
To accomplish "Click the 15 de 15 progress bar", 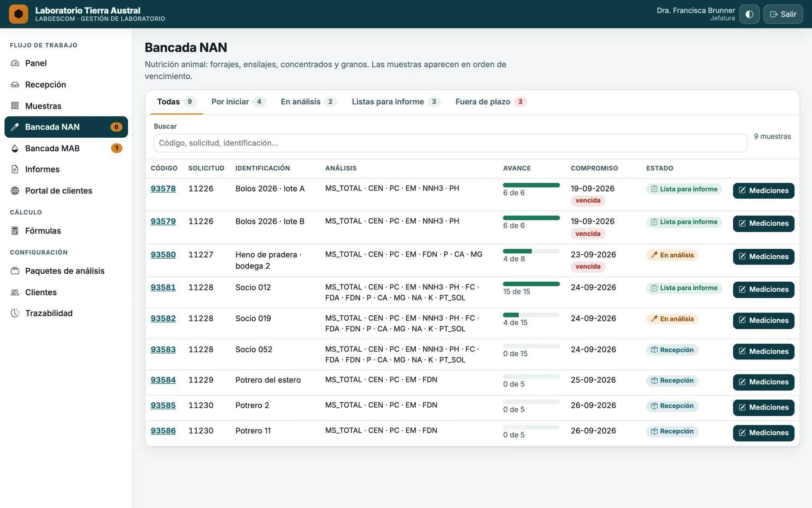I will pos(531,284).
